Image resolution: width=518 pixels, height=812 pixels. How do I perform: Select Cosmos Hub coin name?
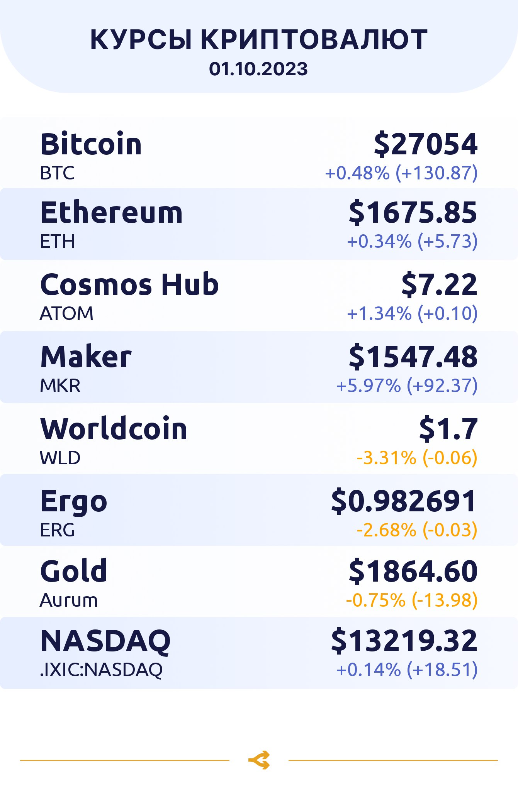pyautogui.click(x=129, y=285)
